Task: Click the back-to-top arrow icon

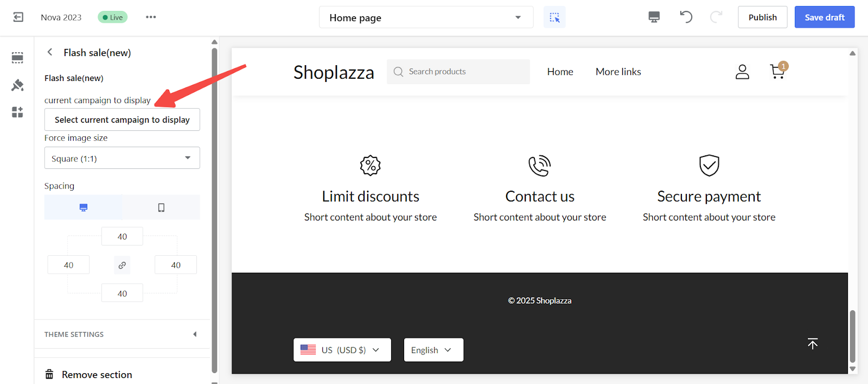Action: (x=813, y=344)
